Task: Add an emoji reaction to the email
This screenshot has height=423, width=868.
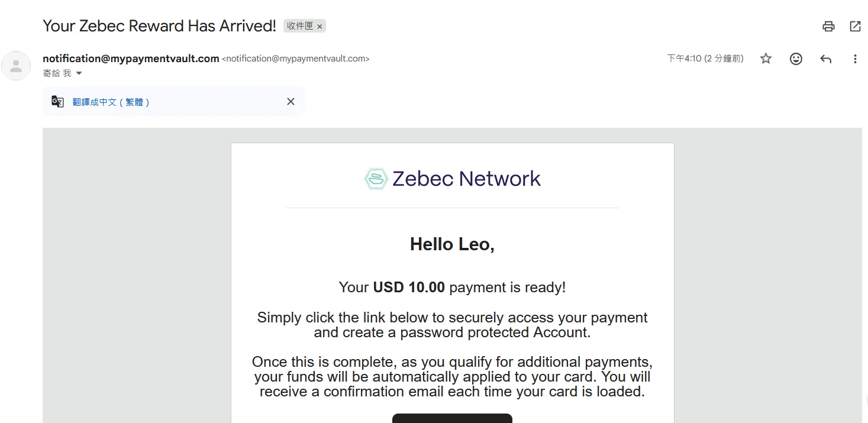Action: pyautogui.click(x=796, y=59)
